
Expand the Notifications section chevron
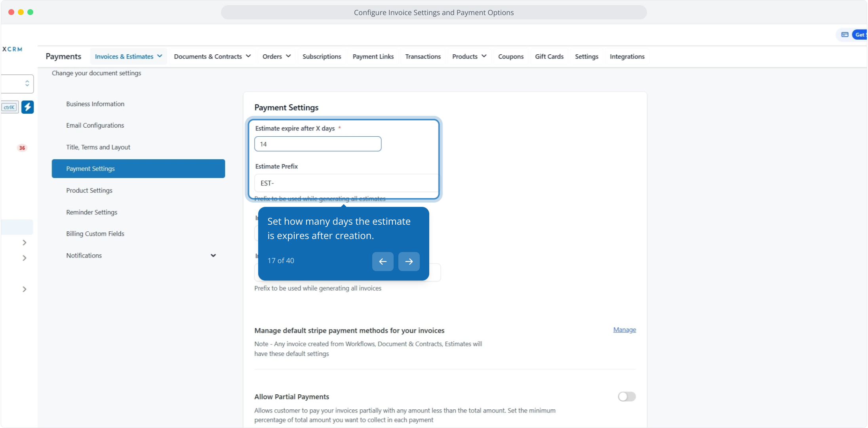[213, 256]
